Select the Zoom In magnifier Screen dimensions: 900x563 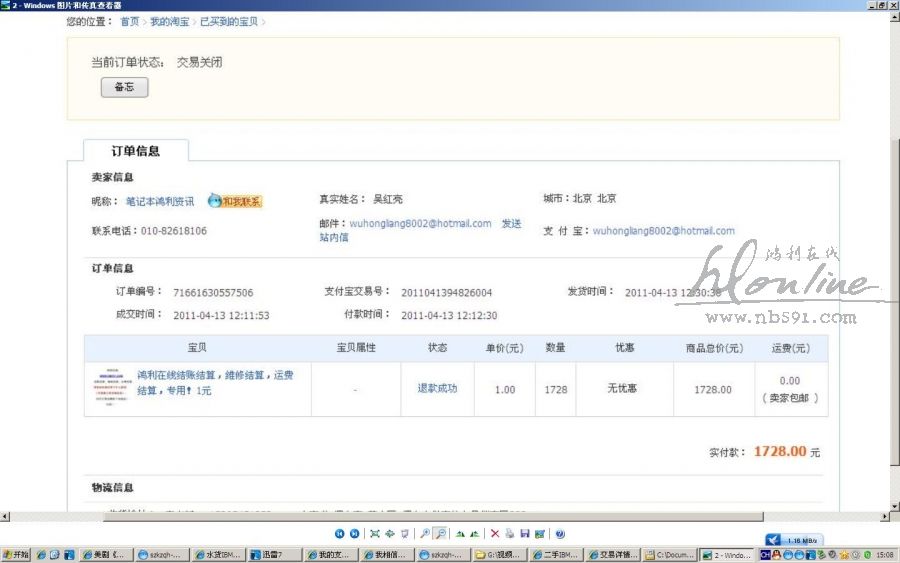[x=425, y=534]
